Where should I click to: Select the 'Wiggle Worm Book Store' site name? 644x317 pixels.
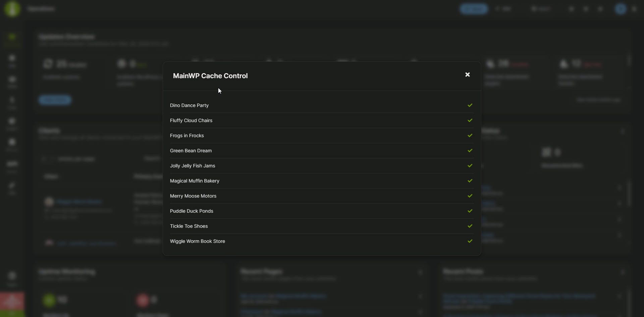[x=198, y=241]
